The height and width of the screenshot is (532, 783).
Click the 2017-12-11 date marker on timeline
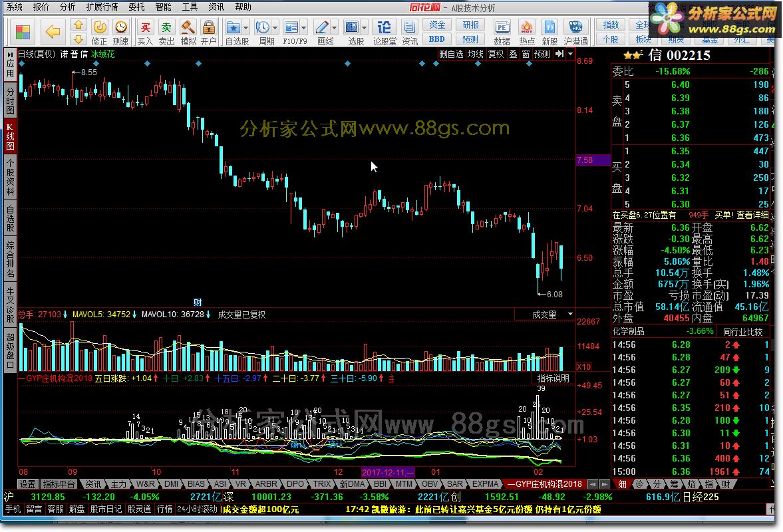(x=387, y=472)
